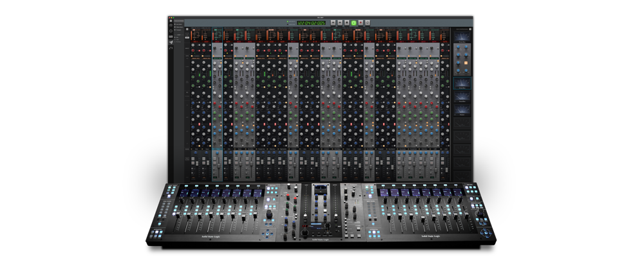Select the top Bus Compressor VU meter thumbnail
This screenshot has width=644, height=264.
point(462,37)
